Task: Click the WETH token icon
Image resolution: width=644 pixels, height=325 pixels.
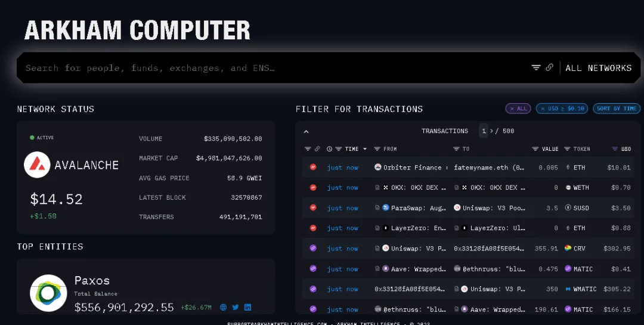Action: coord(568,187)
